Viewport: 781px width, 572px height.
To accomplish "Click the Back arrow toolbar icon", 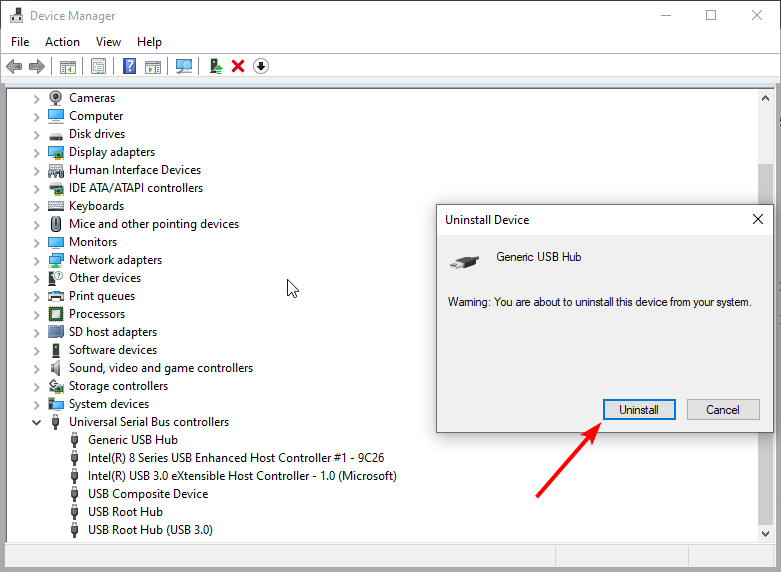I will [14, 66].
